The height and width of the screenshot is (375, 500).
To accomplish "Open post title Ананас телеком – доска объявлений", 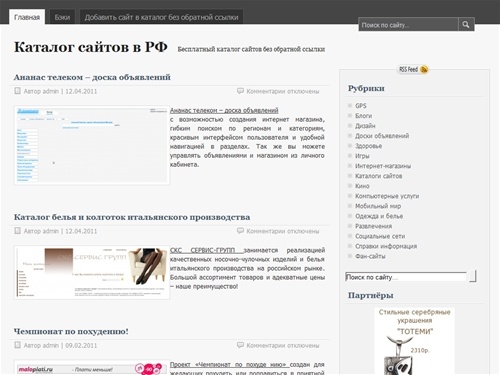I will point(92,77).
